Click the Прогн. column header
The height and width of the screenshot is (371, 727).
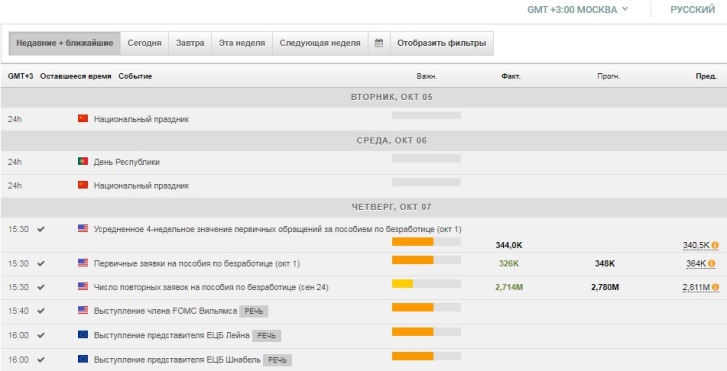click(x=608, y=76)
